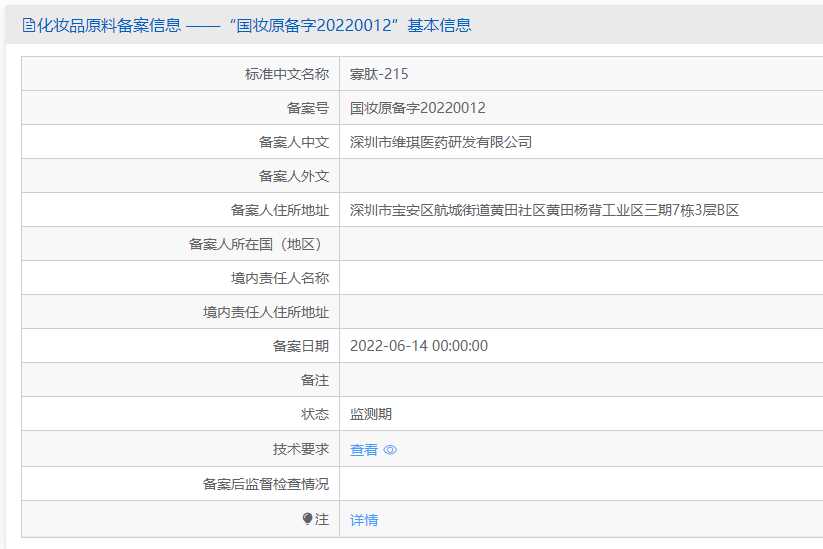Viewport: 823px width, 549px height.
Task: Click the 备案日期 row label
Action: click(x=301, y=346)
